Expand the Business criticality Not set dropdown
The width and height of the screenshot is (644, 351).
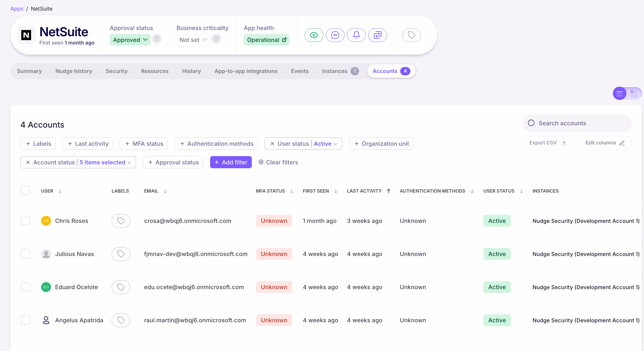tap(193, 40)
